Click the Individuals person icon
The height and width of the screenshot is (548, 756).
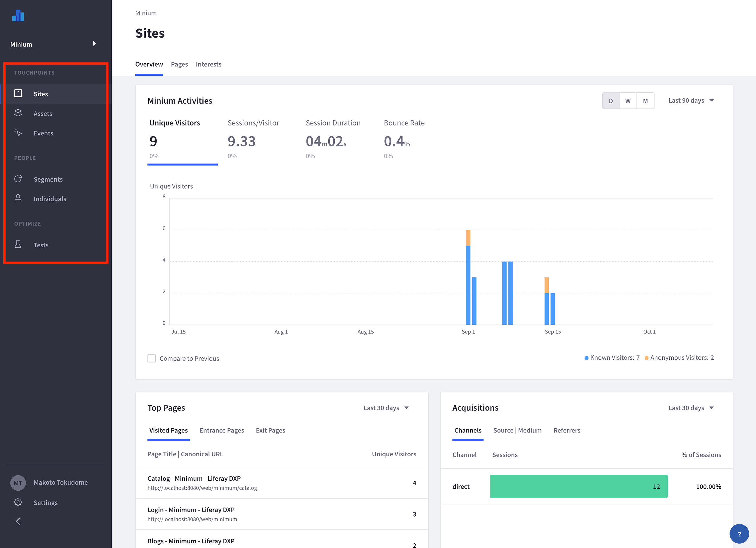18,198
